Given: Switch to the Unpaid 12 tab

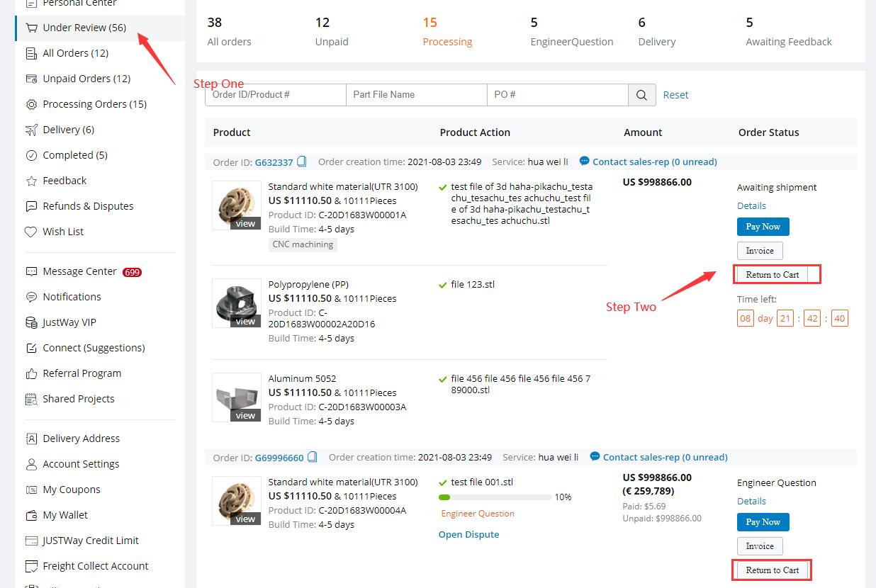Looking at the screenshot, I should click(x=332, y=32).
